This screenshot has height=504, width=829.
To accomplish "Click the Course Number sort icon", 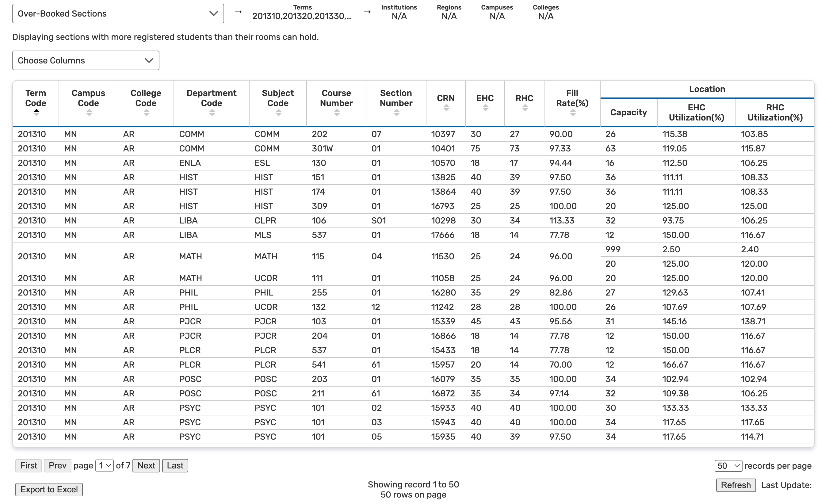I will [336, 113].
